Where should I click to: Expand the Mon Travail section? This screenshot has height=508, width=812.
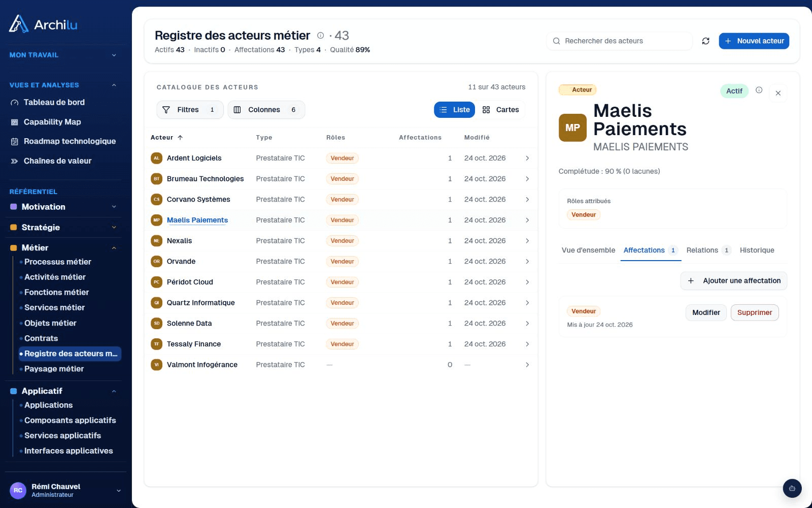(x=63, y=55)
